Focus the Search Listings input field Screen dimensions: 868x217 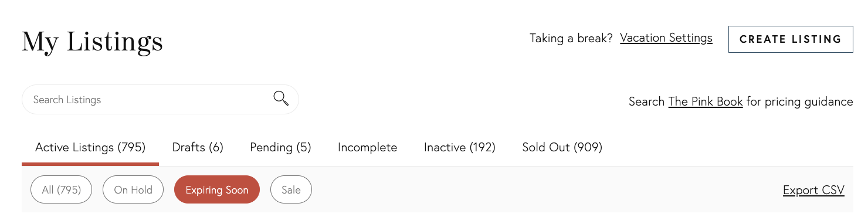click(160, 100)
